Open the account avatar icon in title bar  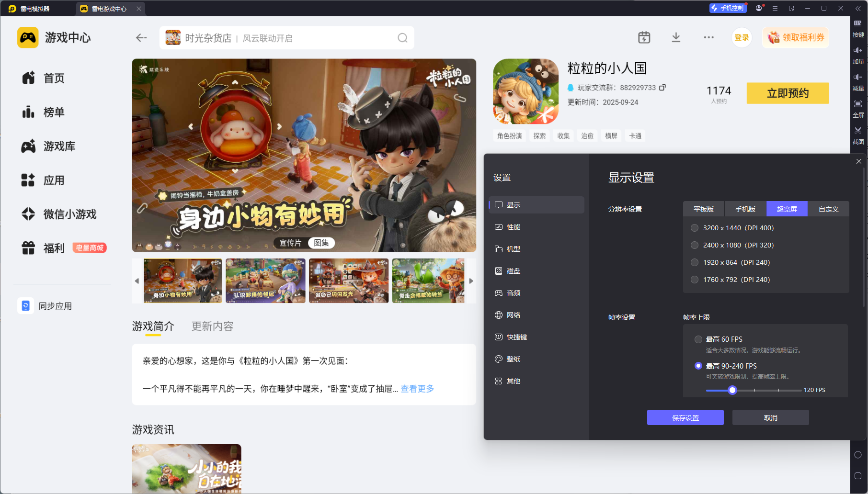coord(759,8)
